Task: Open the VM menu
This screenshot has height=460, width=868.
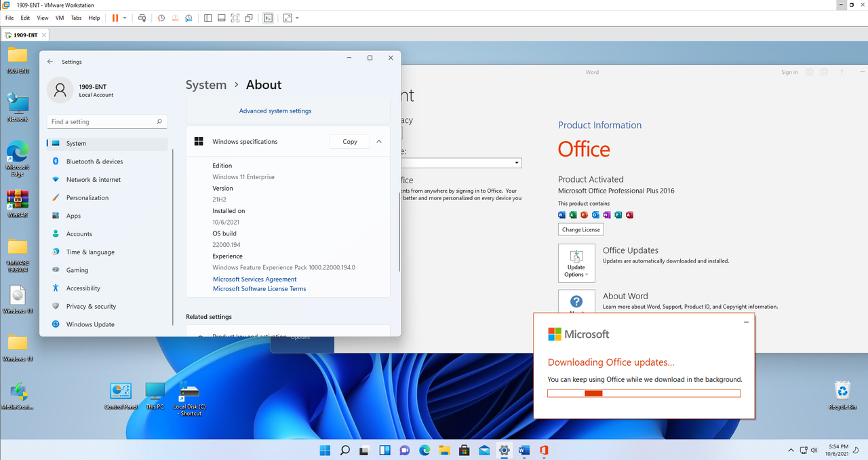Action: click(x=60, y=18)
